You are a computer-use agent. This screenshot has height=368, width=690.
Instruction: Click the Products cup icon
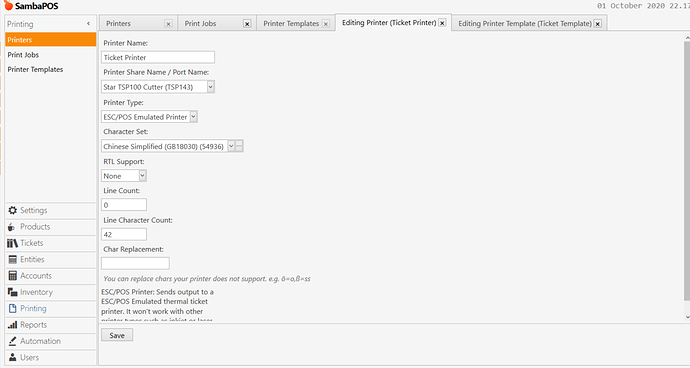12,227
